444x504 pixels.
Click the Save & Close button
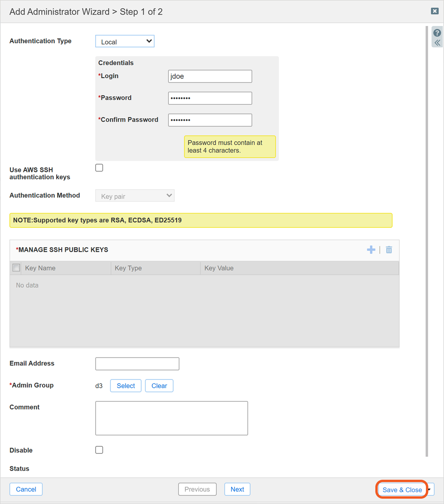tap(402, 490)
